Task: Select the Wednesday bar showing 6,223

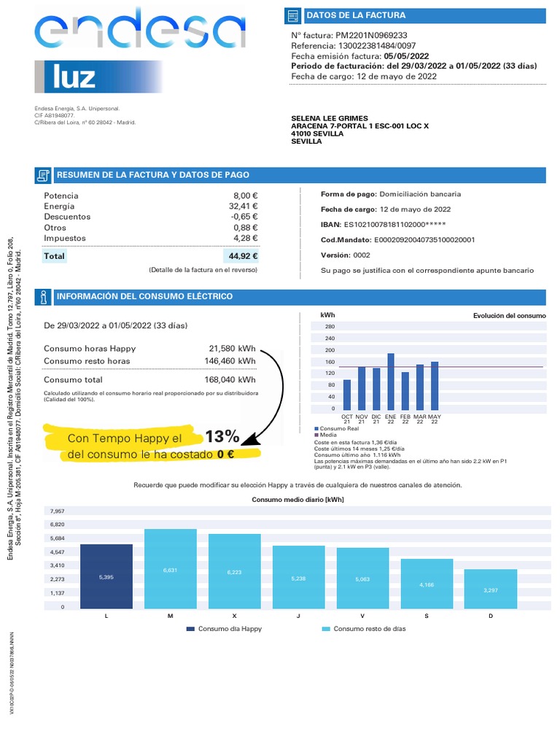Action: point(234,572)
